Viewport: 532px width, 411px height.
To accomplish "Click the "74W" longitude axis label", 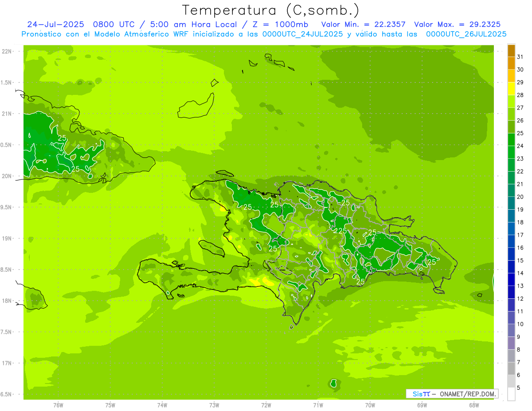I will 162,405.
